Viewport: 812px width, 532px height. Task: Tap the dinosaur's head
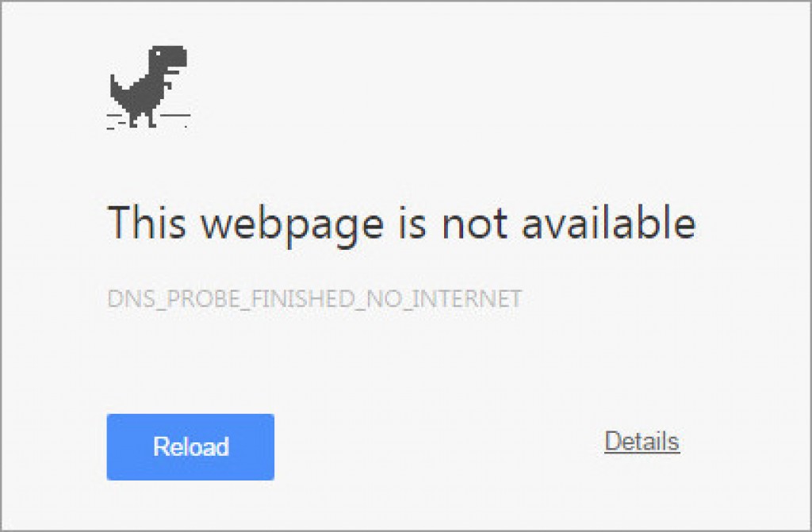(168, 57)
